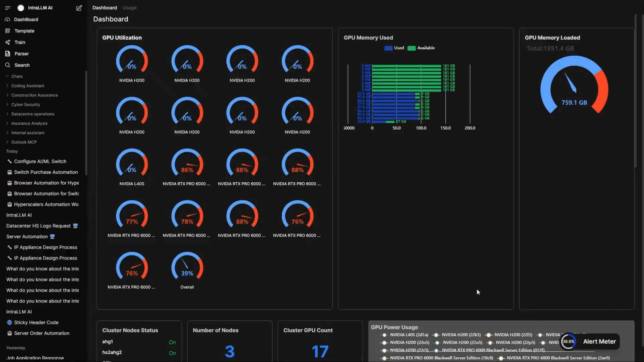
Task: Collapse the Chats section
Action: (x=7, y=76)
